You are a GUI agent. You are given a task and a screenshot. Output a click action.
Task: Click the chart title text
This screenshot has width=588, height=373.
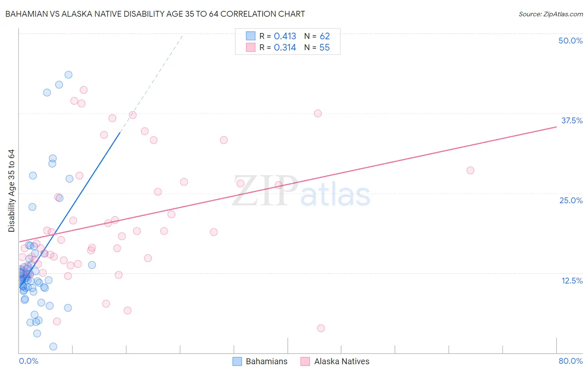click(x=155, y=14)
